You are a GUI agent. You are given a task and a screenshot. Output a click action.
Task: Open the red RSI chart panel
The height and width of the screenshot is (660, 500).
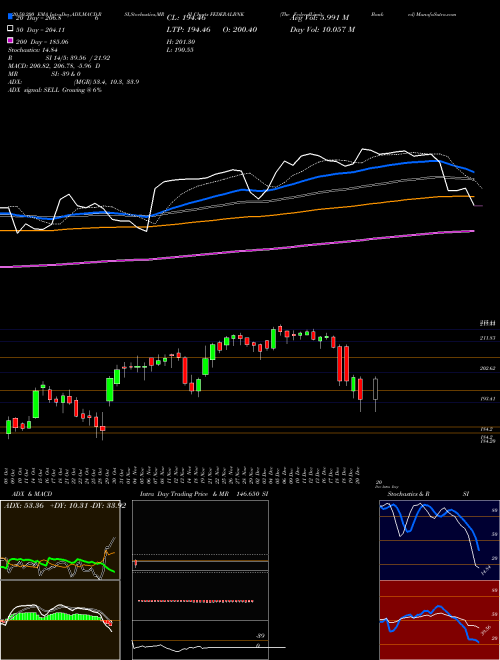(439, 620)
